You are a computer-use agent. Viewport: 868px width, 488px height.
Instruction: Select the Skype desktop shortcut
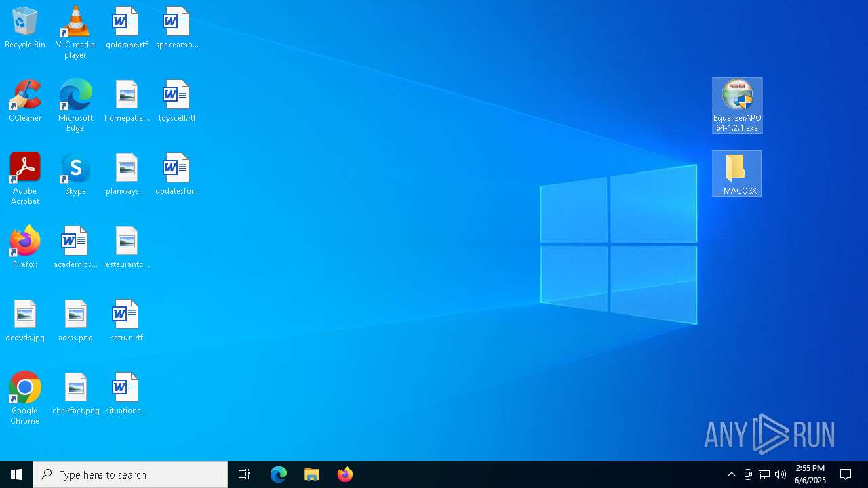(x=75, y=175)
